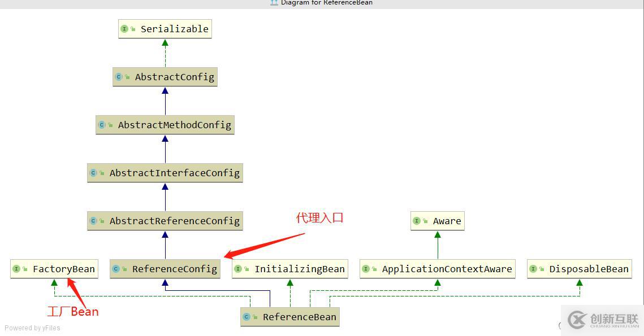
Task: Click the interface icon beside InitializingBean
Action: coord(238,269)
